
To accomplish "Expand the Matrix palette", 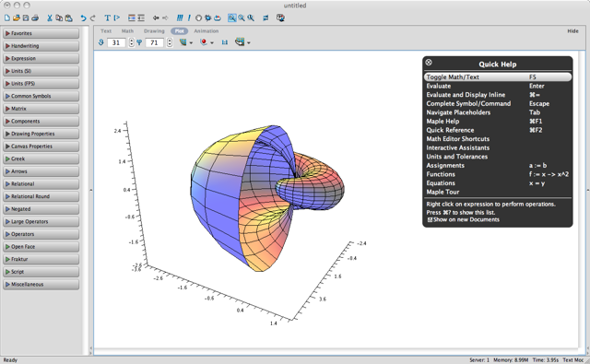I will coord(41,109).
